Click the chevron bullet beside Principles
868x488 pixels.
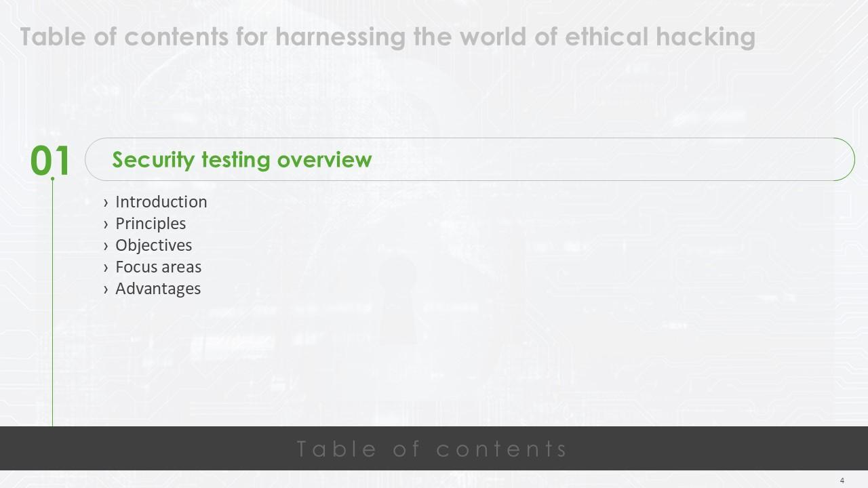tap(106, 224)
